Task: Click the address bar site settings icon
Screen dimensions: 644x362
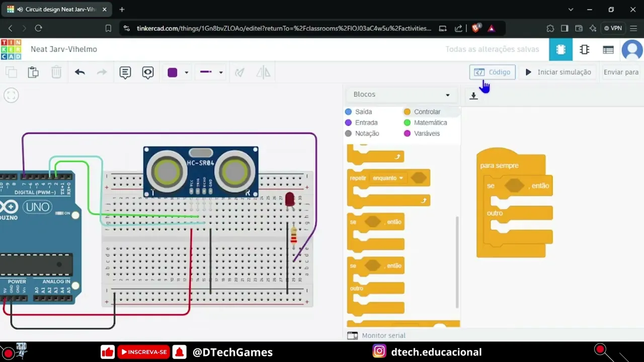Action: 126,28
